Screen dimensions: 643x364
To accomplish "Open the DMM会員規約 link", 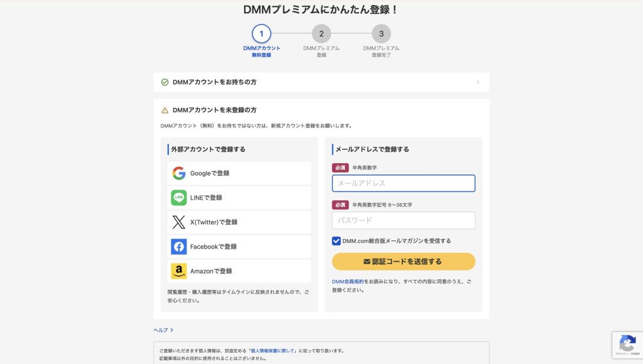I will [x=348, y=282].
